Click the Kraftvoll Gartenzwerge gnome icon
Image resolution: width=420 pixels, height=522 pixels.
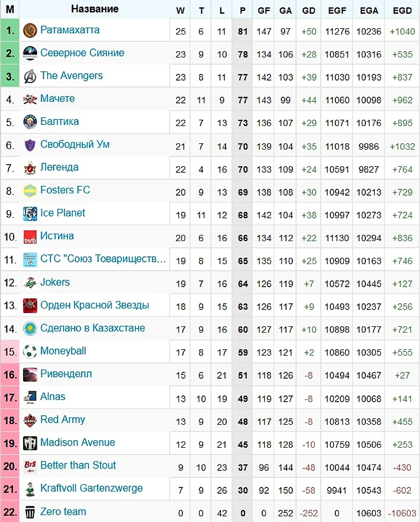click(30, 489)
